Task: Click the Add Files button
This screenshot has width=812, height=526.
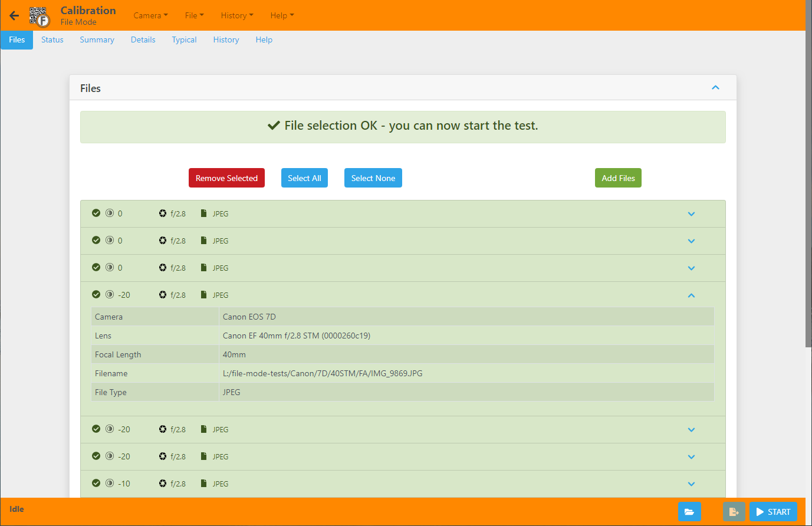Action: 618,178
